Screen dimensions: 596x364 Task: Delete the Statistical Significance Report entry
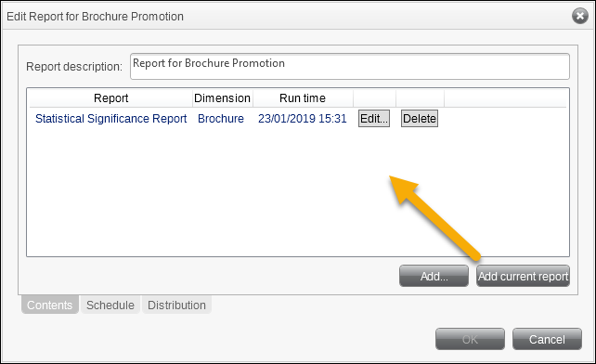(x=420, y=119)
